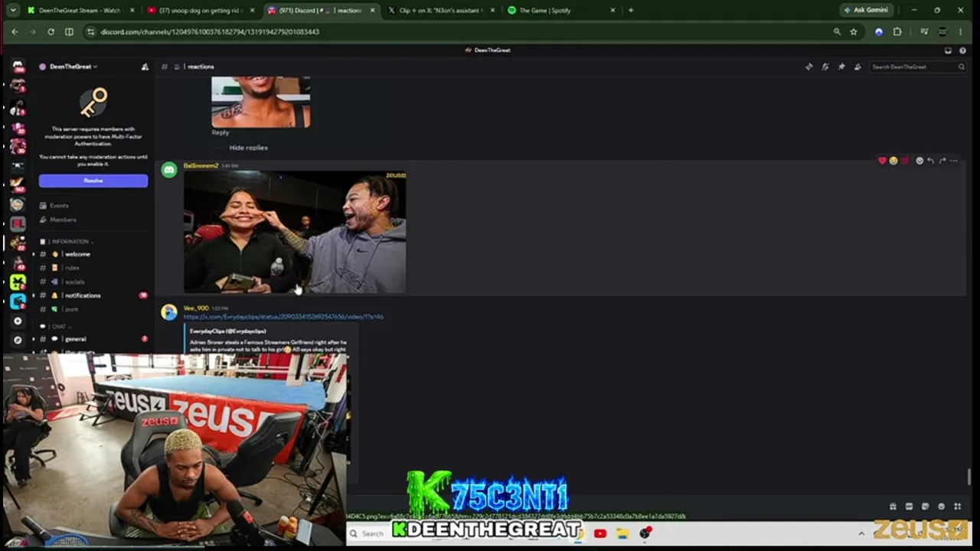The height and width of the screenshot is (551, 980).
Task: Click the Vee_900 username
Action: (x=196, y=308)
